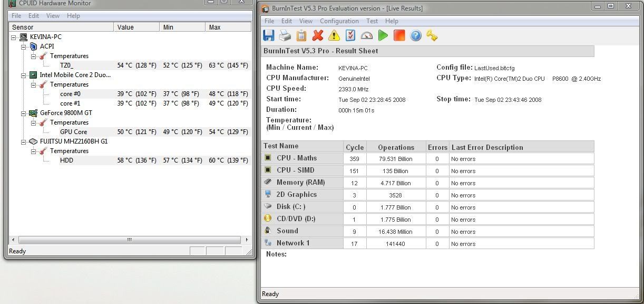
Task: Click Hardware Monitor scroll right arrow
Action: (x=247, y=240)
